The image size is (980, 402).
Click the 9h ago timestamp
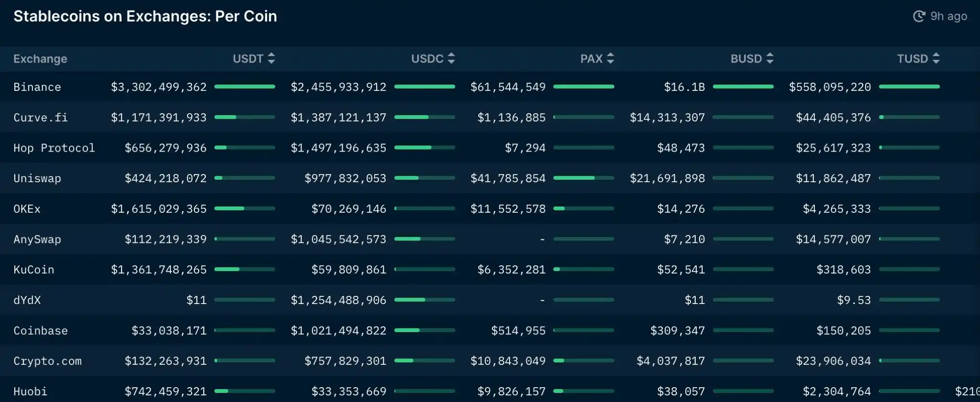tap(948, 16)
